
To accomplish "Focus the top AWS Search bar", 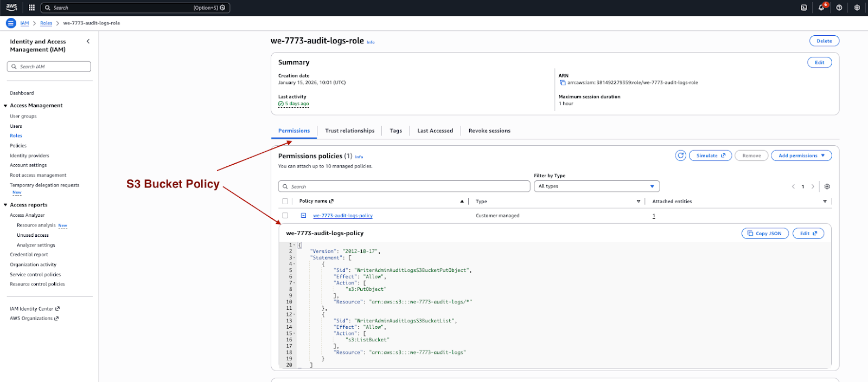I will [x=136, y=8].
